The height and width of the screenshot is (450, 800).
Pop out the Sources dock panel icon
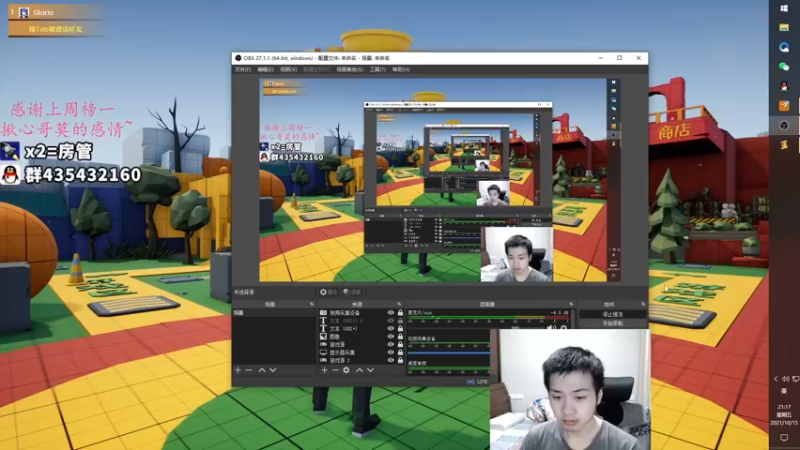click(399, 304)
